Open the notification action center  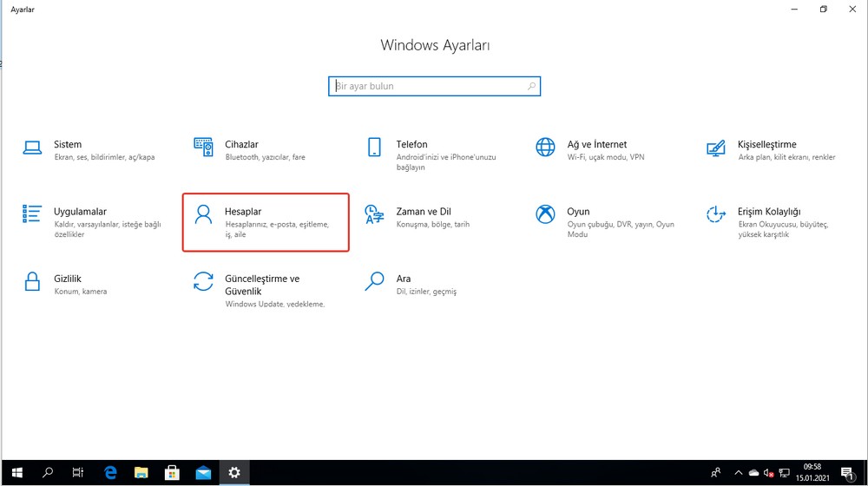847,473
